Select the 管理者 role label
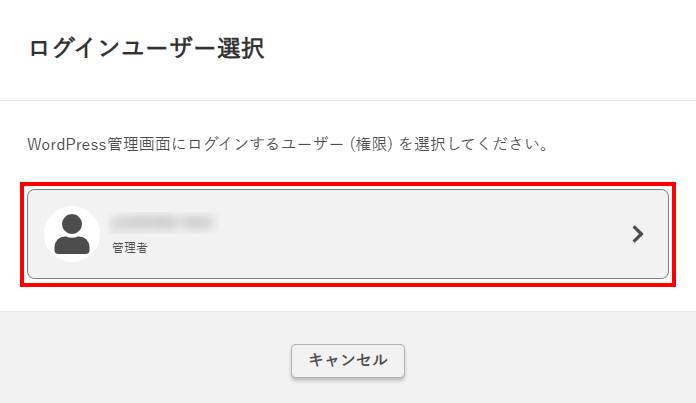Screen dimensions: 696x403 [x=130, y=248]
